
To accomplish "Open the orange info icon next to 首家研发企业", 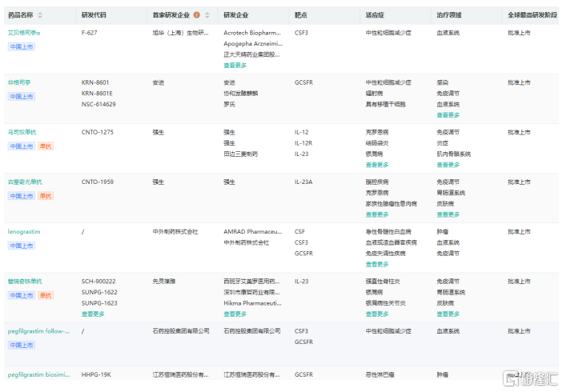I will click(x=197, y=15).
